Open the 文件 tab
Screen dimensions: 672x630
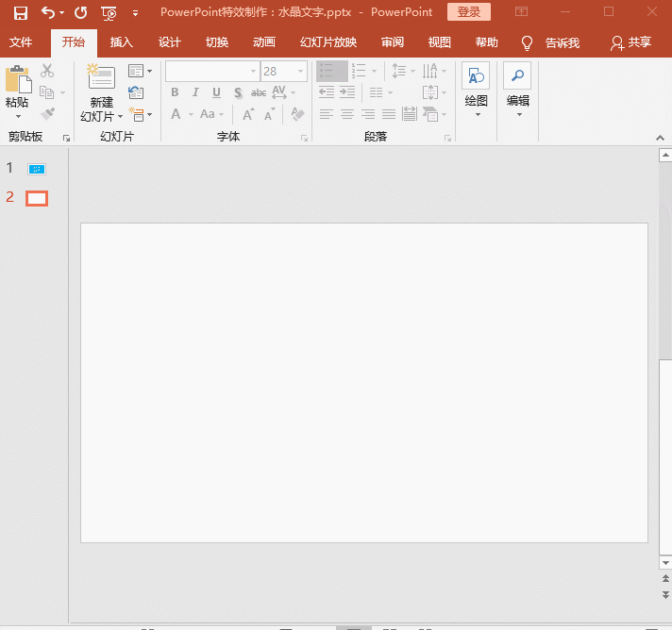point(21,42)
